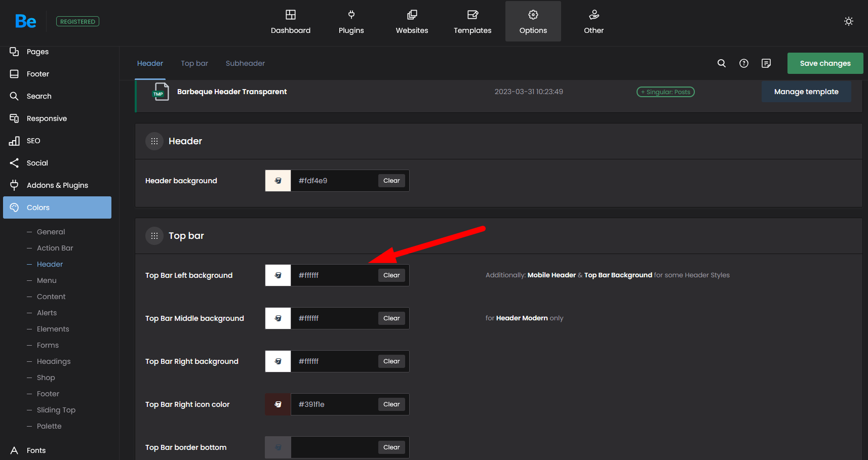Viewport: 868px width, 460px height.
Task: Click the Singular: Posts tag
Action: pyautogui.click(x=665, y=92)
